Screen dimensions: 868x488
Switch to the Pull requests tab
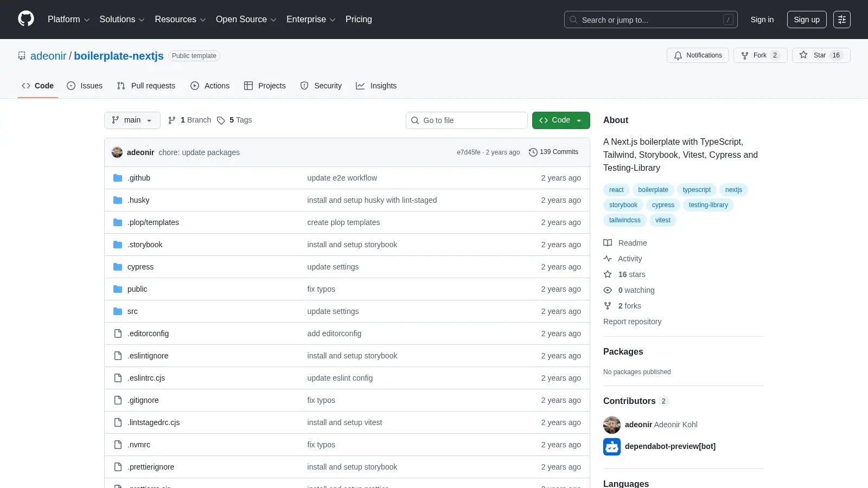[x=146, y=86]
